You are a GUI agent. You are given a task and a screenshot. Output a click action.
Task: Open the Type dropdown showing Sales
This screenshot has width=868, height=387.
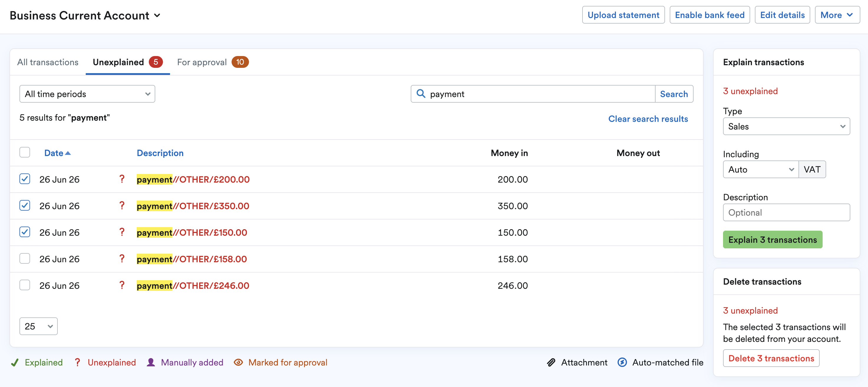(786, 127)
